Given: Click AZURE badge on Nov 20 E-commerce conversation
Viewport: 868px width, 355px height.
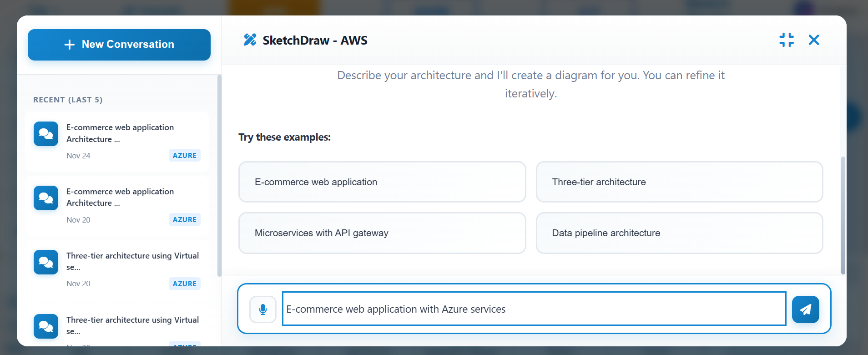Looking at the screenshot, I should coord(185,219).
